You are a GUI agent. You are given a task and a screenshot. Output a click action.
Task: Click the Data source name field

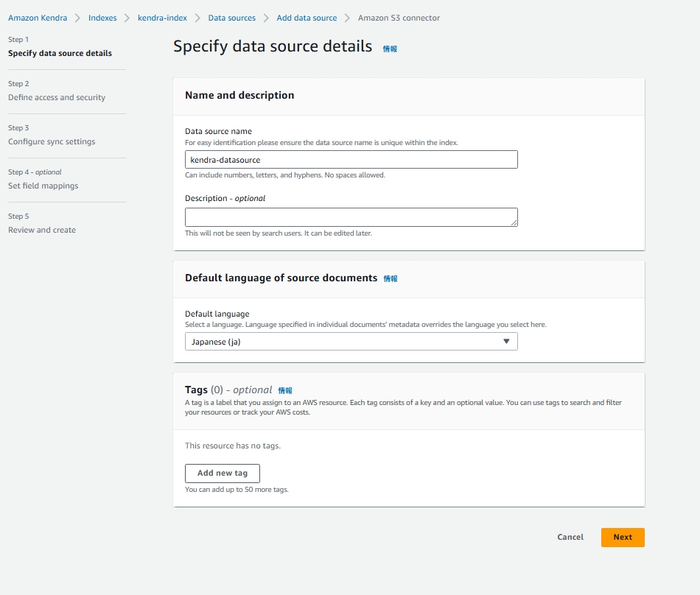click(351, 160)
